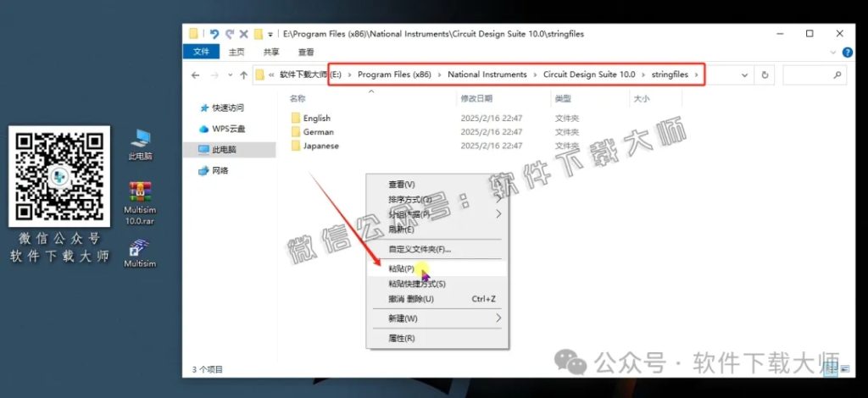This screenshot has width=868, height=398.
Task: Click the Multisim 10.0.rar desktop archive
Action: click(140, 203)
